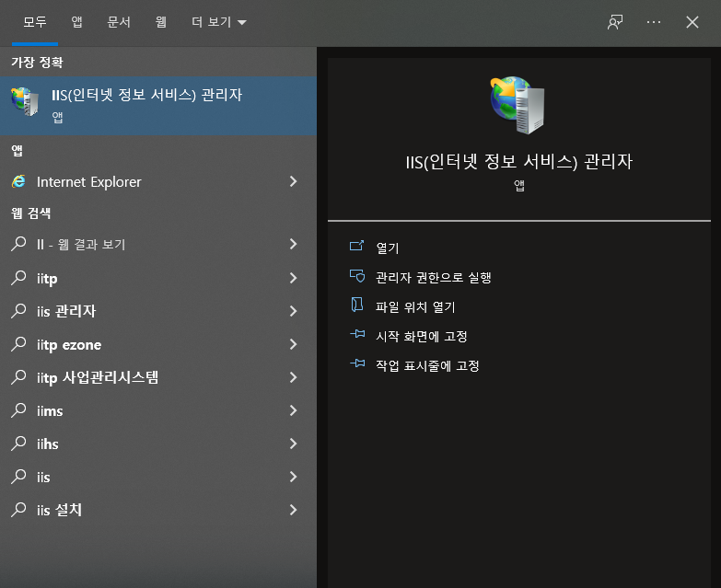Click the 'Internet Explorer' result text
721x588 pixels.
[x=88, y=182]
